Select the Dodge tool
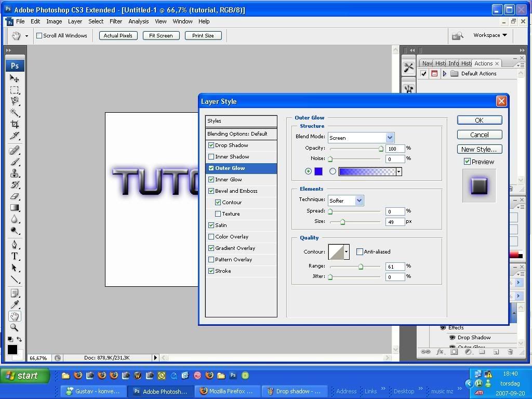 point(14,231)
